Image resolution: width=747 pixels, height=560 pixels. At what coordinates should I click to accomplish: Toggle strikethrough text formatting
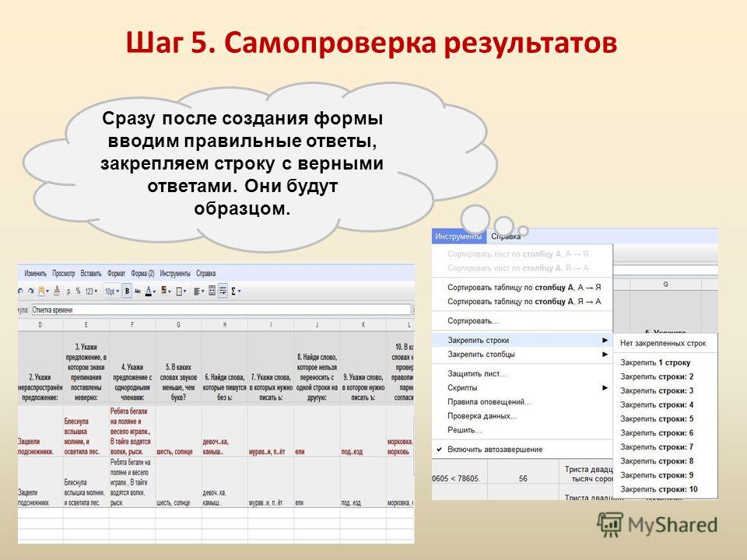click(x=138, y=291)
